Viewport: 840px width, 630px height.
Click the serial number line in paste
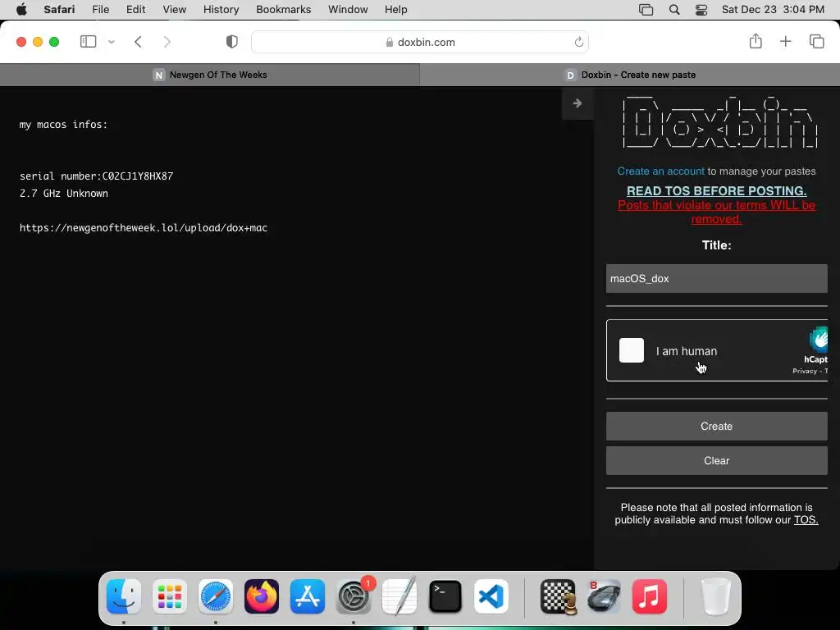coord(97,176)
